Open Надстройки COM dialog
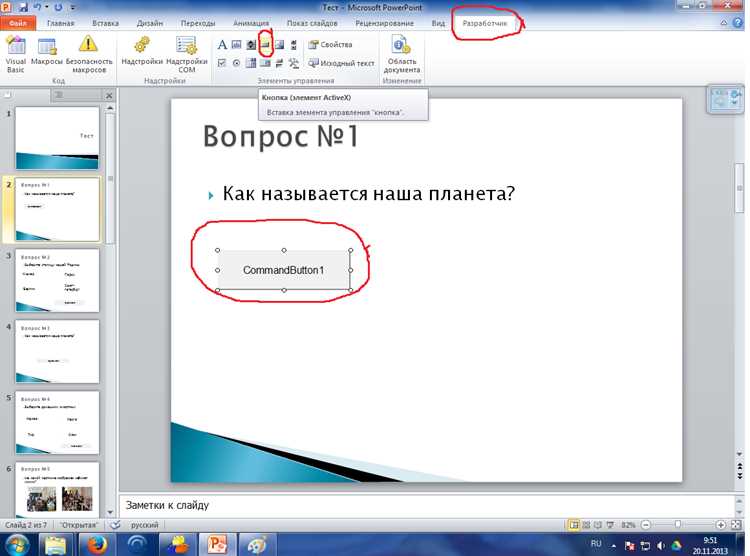 [x=187, y=55]
